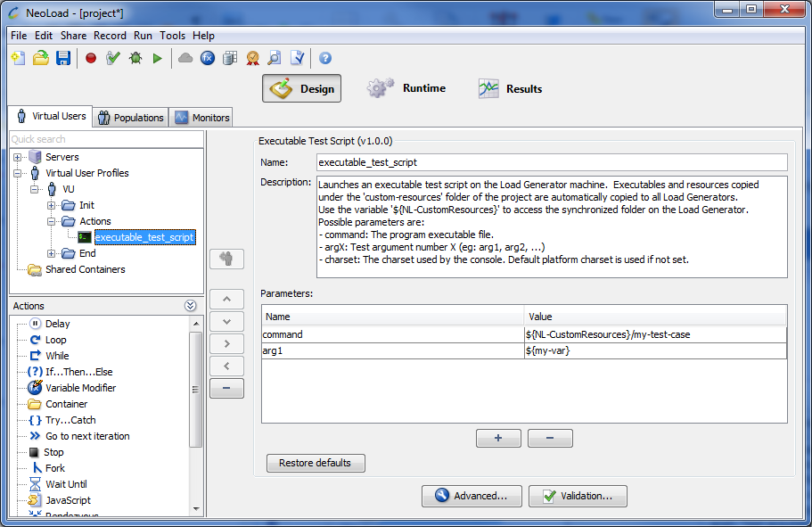This screenshot has height=527, width=812.
Task: Select the Stop action
Action: (53, 452)
